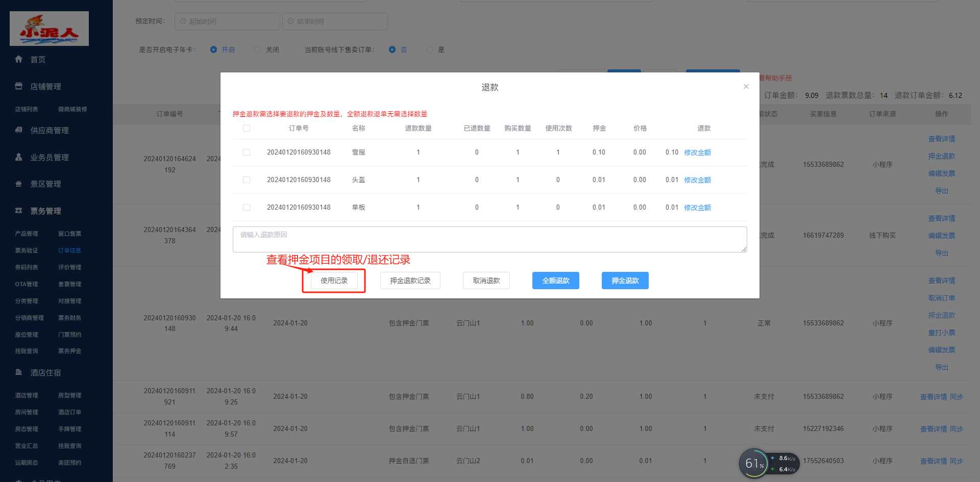Click the refund reason text field
This screenshot has height=482, width=980.
click(x=489, y=239)
